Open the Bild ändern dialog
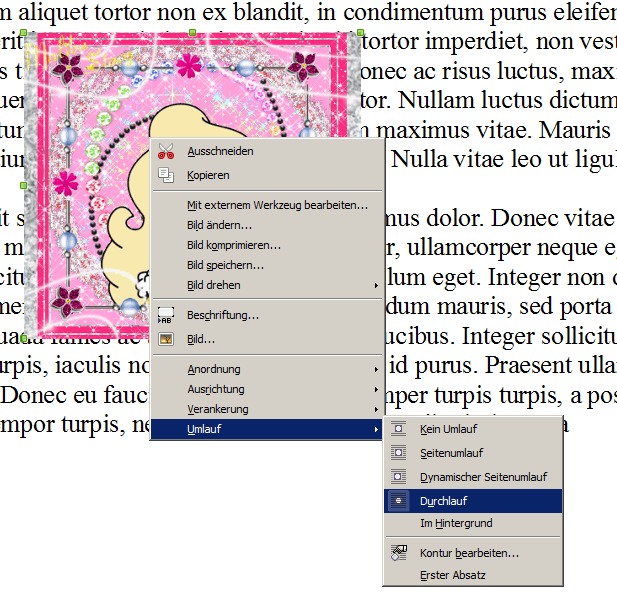 267,225
